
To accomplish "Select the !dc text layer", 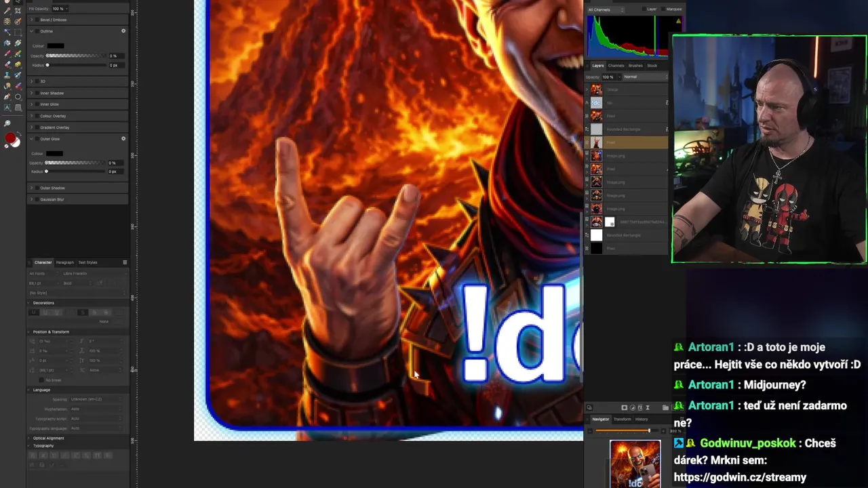I will pyautogui.click(x=627, y=103).
